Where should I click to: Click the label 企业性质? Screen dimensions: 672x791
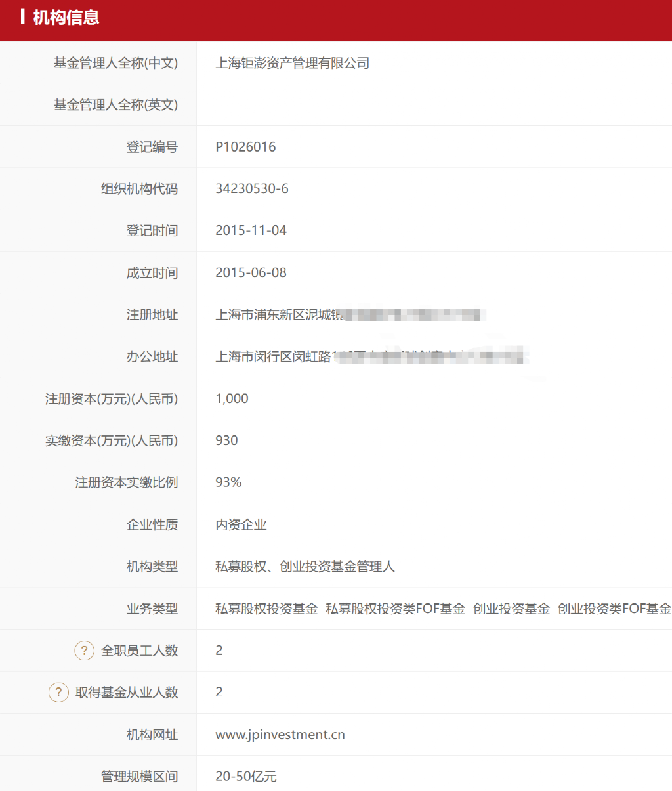coord(152,524)
